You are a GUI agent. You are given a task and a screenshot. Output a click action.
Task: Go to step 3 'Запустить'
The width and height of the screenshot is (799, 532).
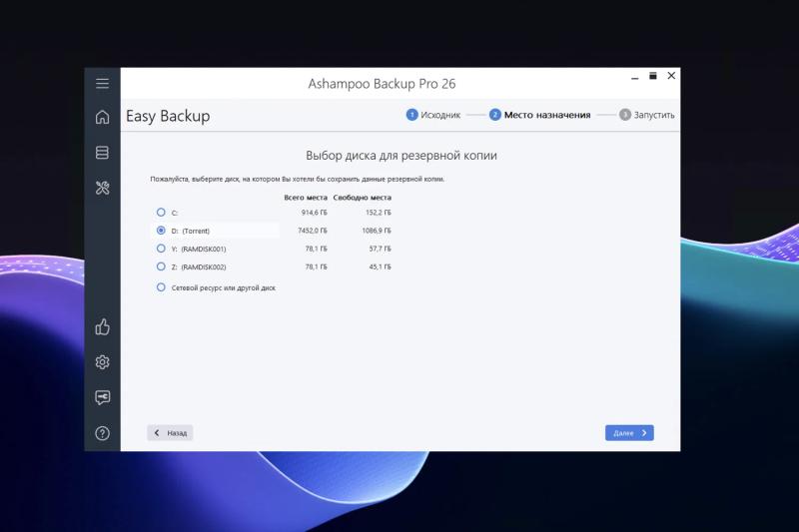point(646,115)
